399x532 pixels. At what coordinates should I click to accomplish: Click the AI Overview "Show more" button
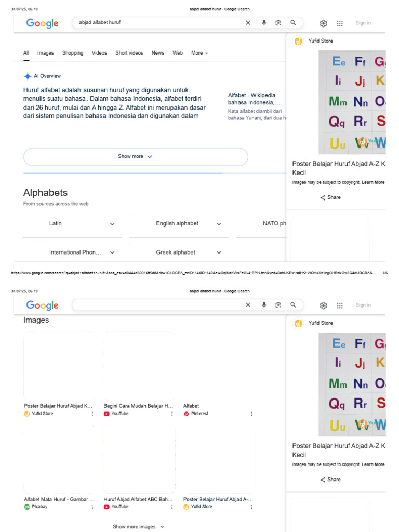tap(136, 156)
